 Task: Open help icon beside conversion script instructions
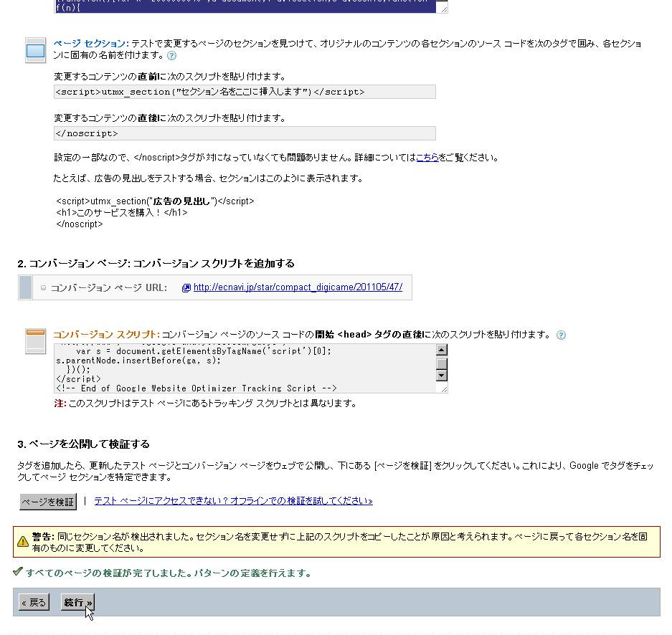coord(561,335)
